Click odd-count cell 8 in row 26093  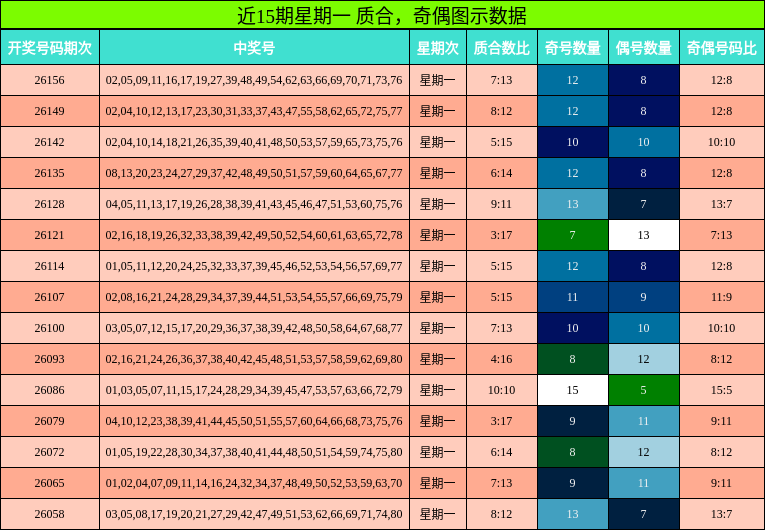(573, 359)
